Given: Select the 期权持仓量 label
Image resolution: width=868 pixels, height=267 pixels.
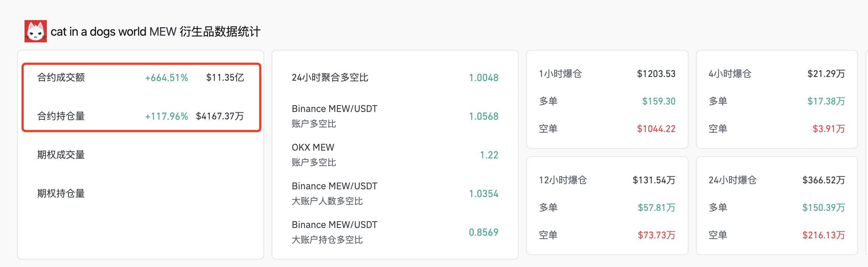Looking at the screenshot, I should (61, 193).
